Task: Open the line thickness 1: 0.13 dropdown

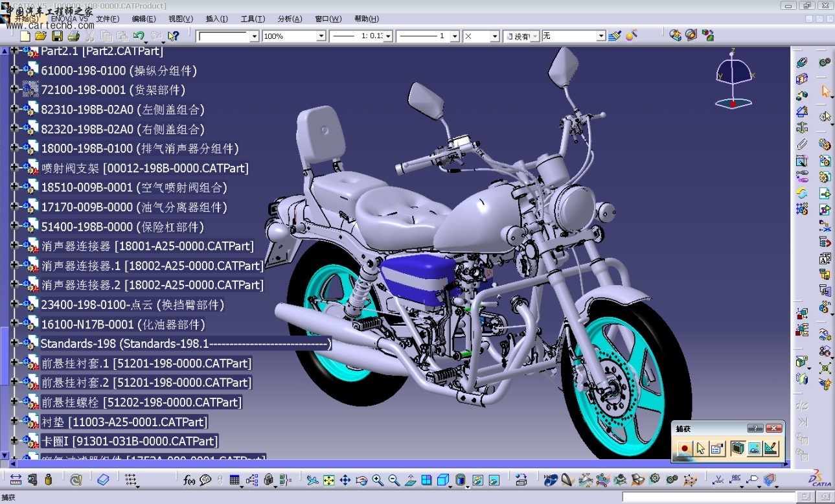Action: [x=388, y=36]
